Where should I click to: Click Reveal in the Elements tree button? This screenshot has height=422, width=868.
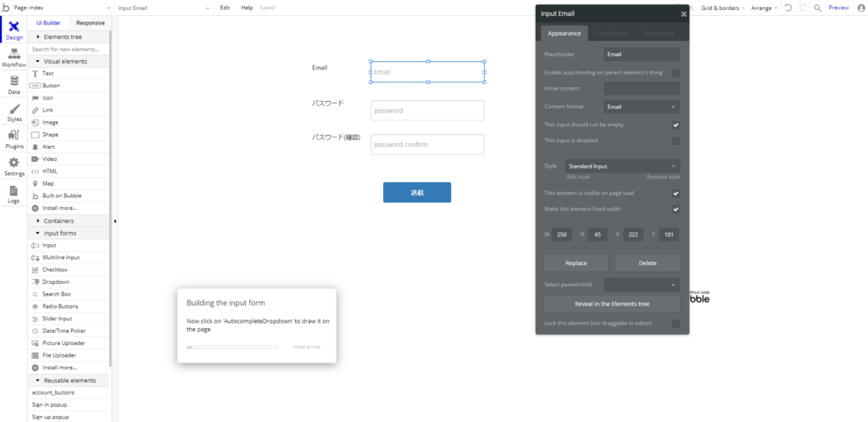[x=612, y=303]
